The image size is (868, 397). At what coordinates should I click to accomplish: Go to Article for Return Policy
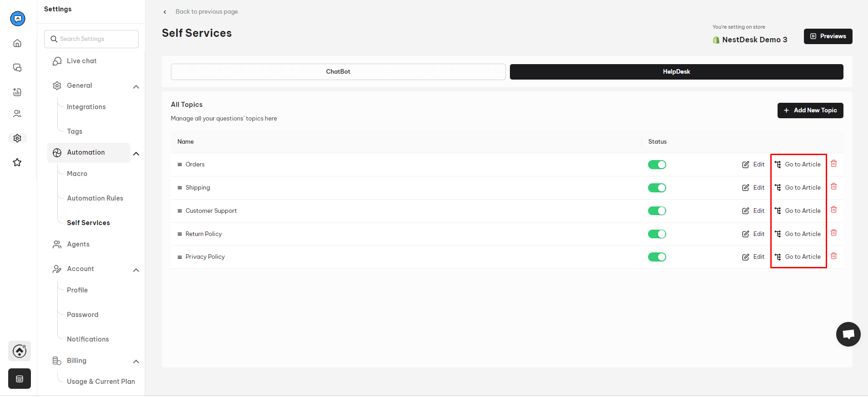pos(798,234)
